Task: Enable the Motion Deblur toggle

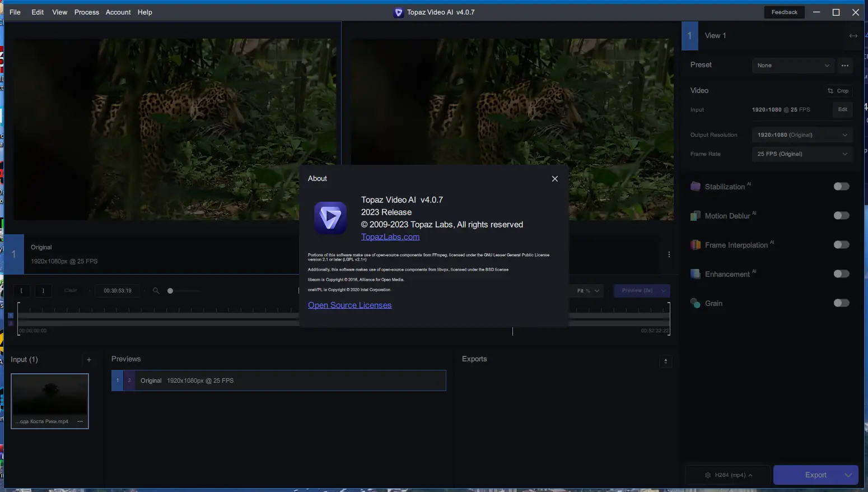Action: click(x=841, y=216)
